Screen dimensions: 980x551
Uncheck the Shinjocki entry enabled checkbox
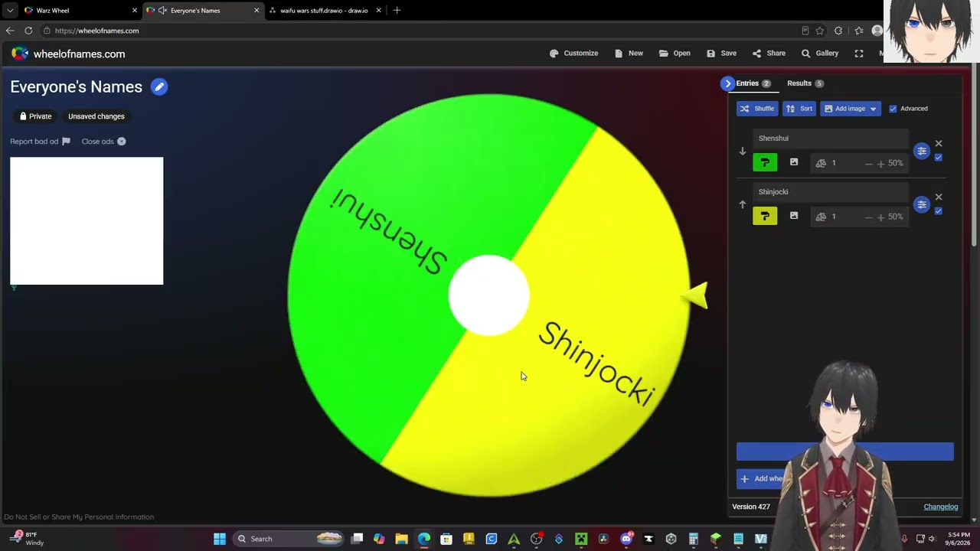[x=939, y=211]
